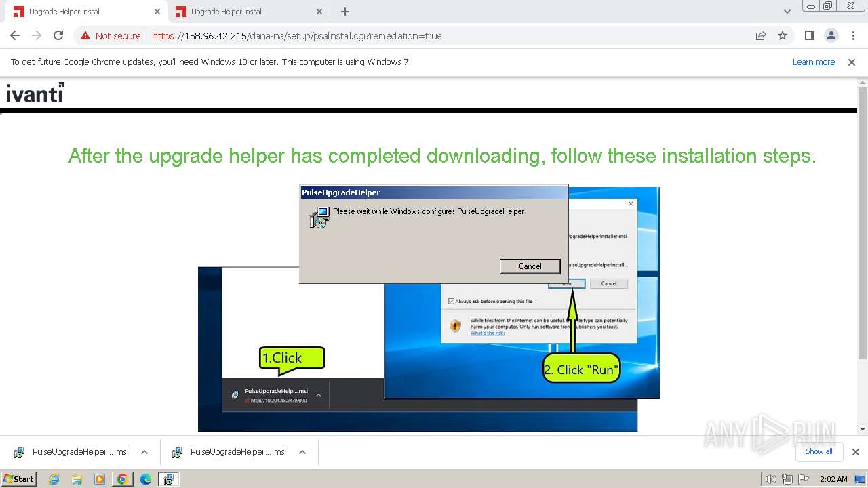
Task: Expand options for first msi download
Action: [144, 452]
